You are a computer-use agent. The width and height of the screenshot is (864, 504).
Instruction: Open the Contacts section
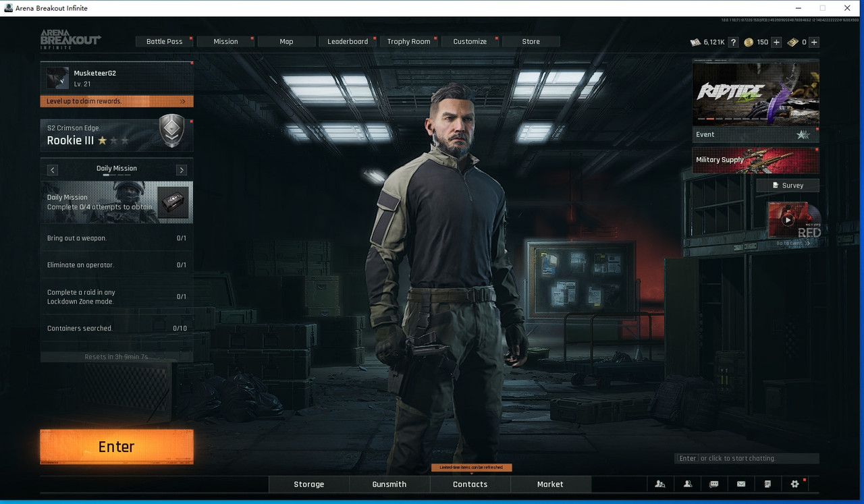[x=470, y=484]
